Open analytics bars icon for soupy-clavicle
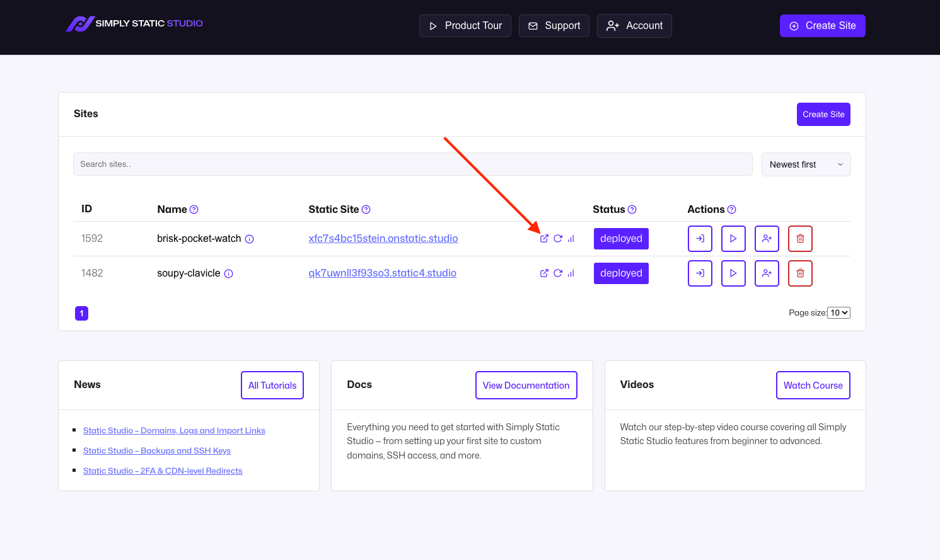 pos(571,273)
